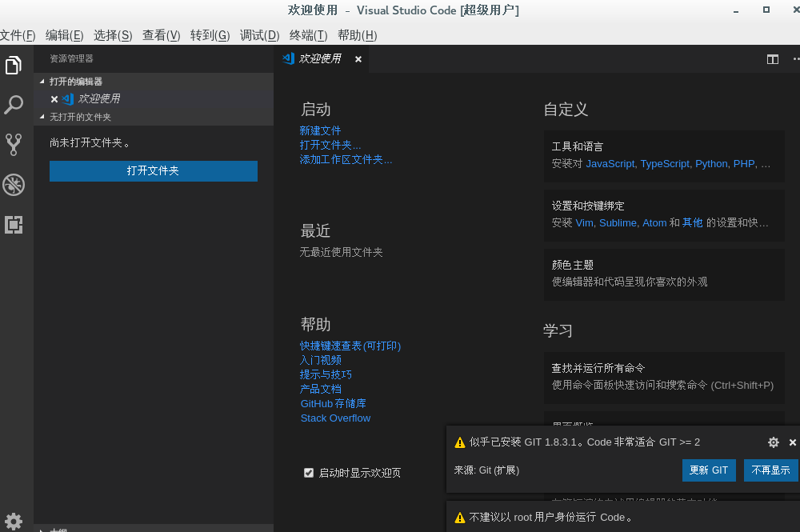Switch to the 欢迎使用 editor tab
The image size is (800, 532).
coord(319,59)
